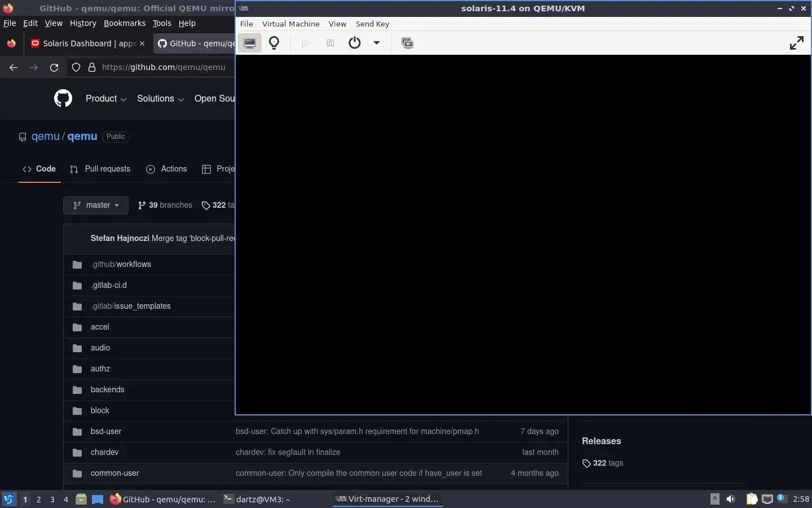The width and height of the screenshot is (812, 508).
Task: Open Stefan Hajnoczi's author link
Action: click(x=120, y=238)
